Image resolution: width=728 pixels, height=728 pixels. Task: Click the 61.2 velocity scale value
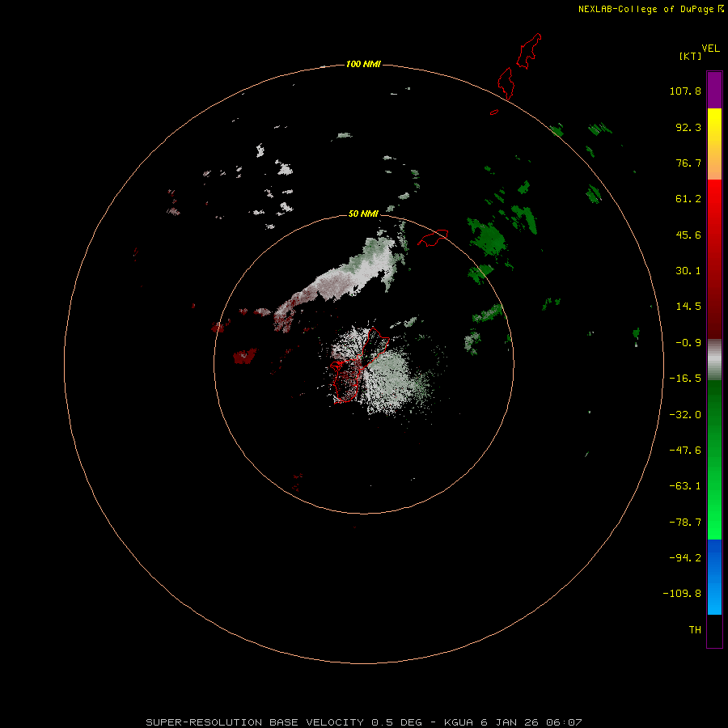pos(688,199)
